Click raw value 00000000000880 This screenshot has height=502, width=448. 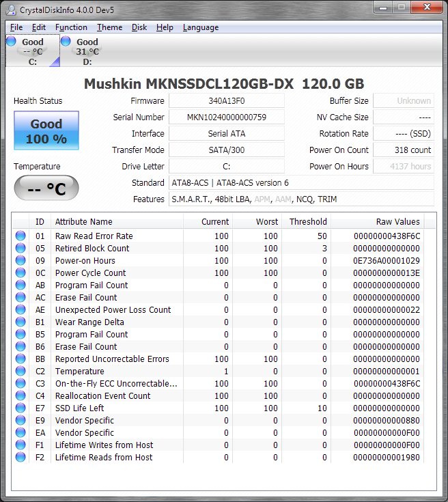(387, 420)
